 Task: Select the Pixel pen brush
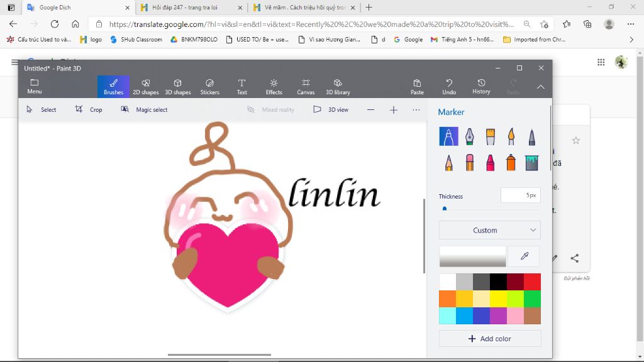[531, 136]
